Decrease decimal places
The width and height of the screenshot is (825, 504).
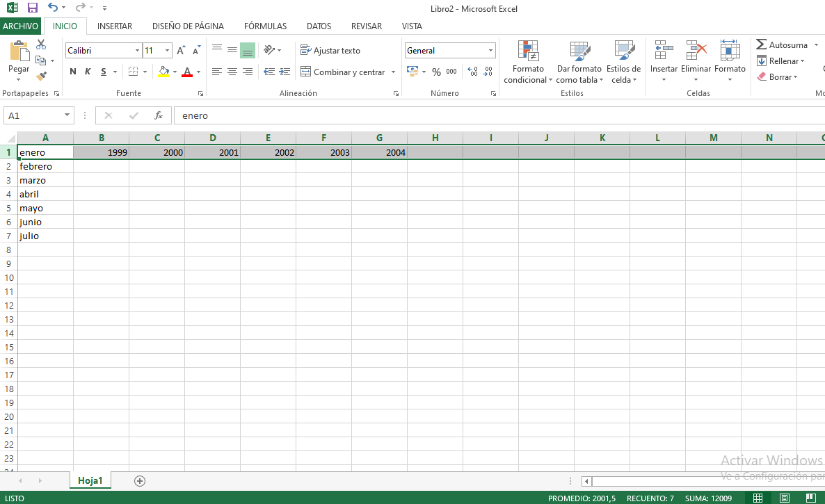click(488, 72)
